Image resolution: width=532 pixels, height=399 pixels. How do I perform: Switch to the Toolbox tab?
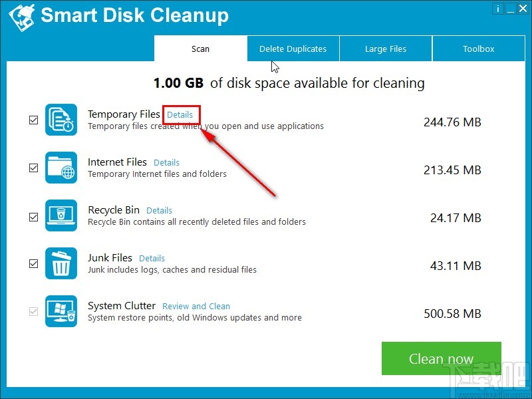(x=479, y=49)
